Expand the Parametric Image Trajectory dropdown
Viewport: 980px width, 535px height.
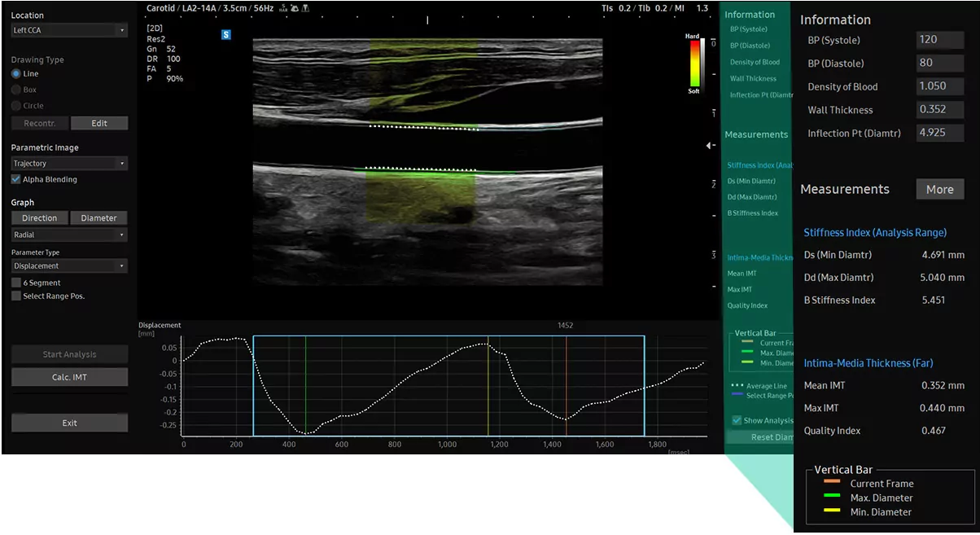point(69,164)
